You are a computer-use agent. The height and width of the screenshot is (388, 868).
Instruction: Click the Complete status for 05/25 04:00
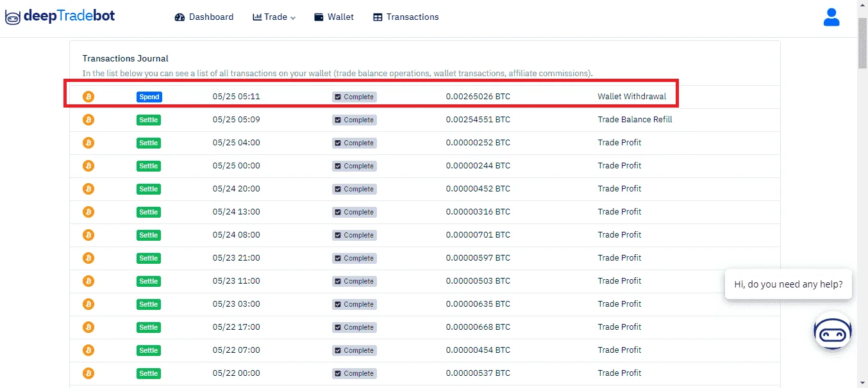point(355,143)
